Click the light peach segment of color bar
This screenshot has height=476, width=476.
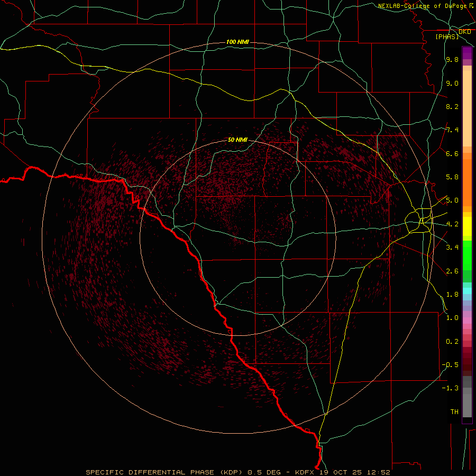point(467,108)
